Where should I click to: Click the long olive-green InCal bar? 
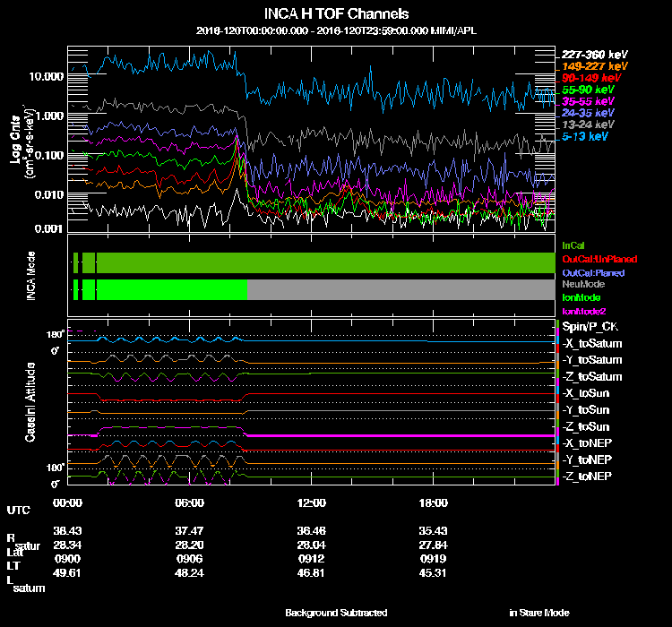click(x=326, y=262)
